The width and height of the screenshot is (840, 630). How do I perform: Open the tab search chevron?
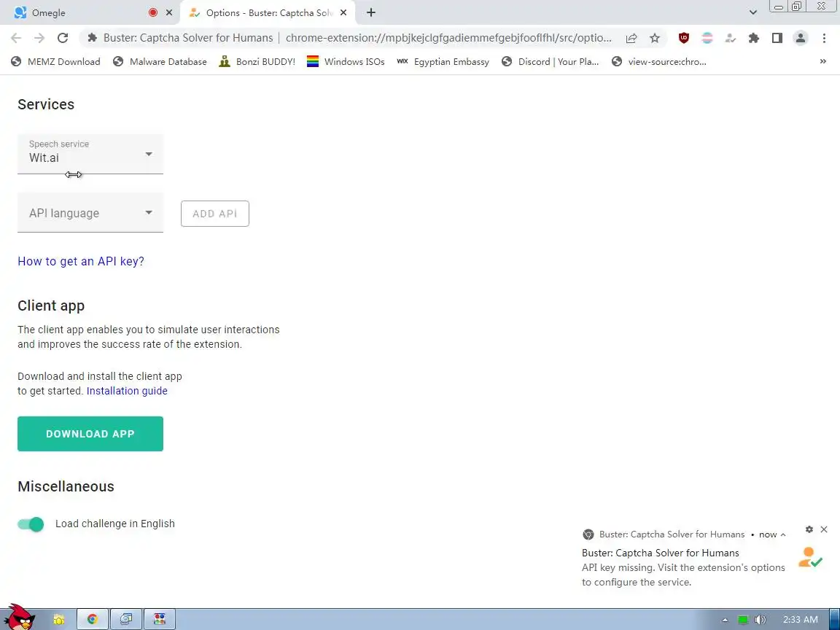click(x=752, y=12)
